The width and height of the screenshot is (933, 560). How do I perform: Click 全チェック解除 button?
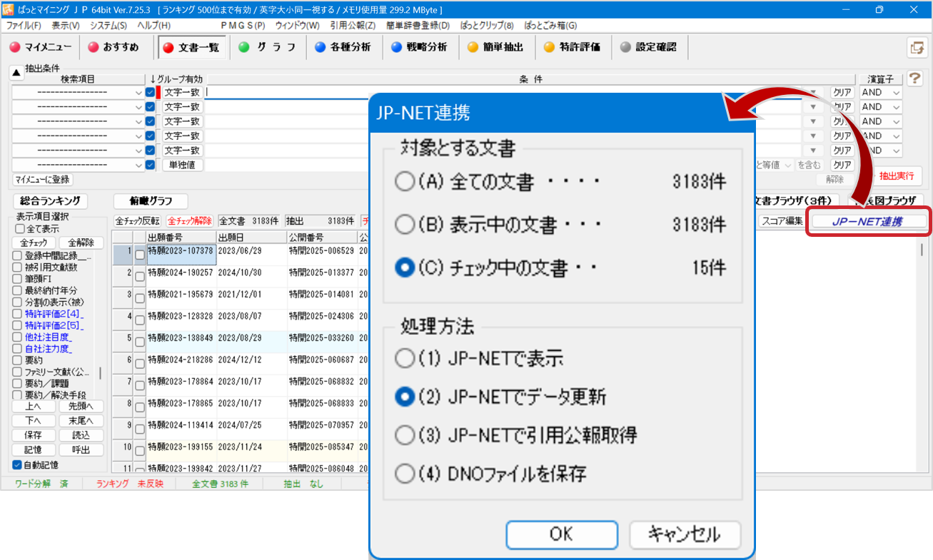point(189,221)
